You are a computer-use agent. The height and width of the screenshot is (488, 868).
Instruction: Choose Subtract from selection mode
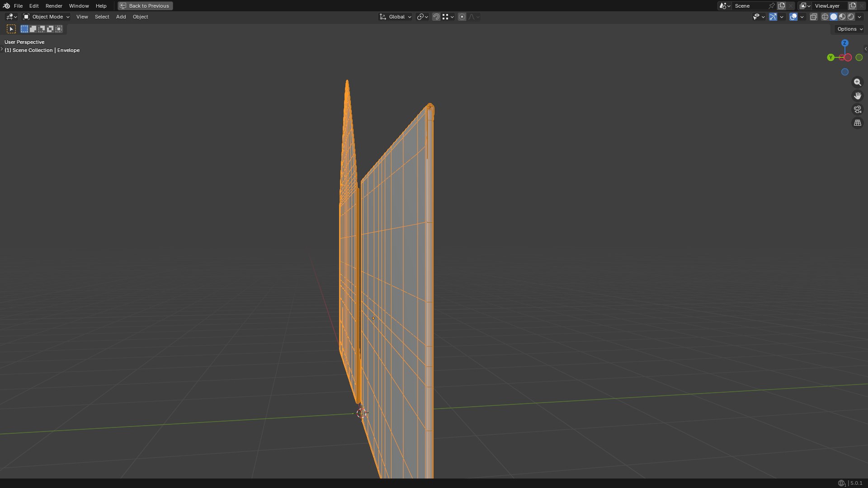coord(42,29)
